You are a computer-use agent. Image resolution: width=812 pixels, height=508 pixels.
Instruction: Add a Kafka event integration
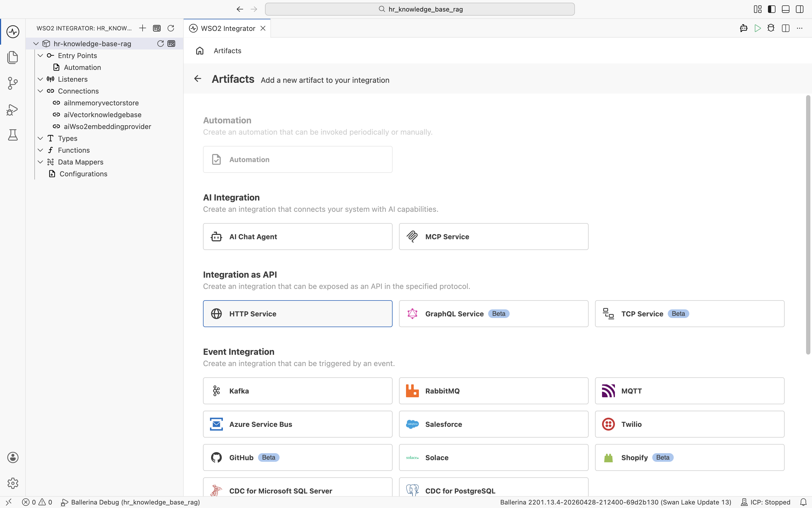pos(298,391)
